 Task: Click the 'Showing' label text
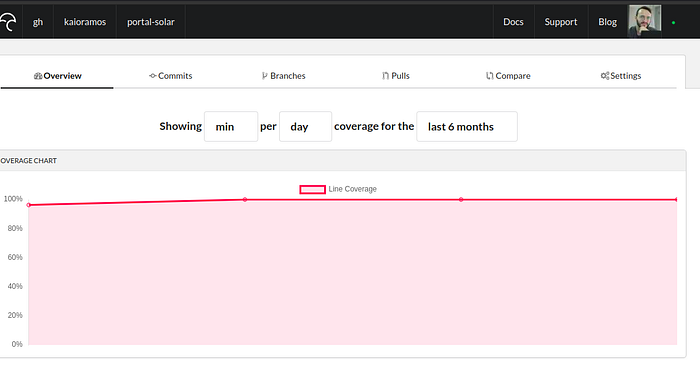point(181,126)
